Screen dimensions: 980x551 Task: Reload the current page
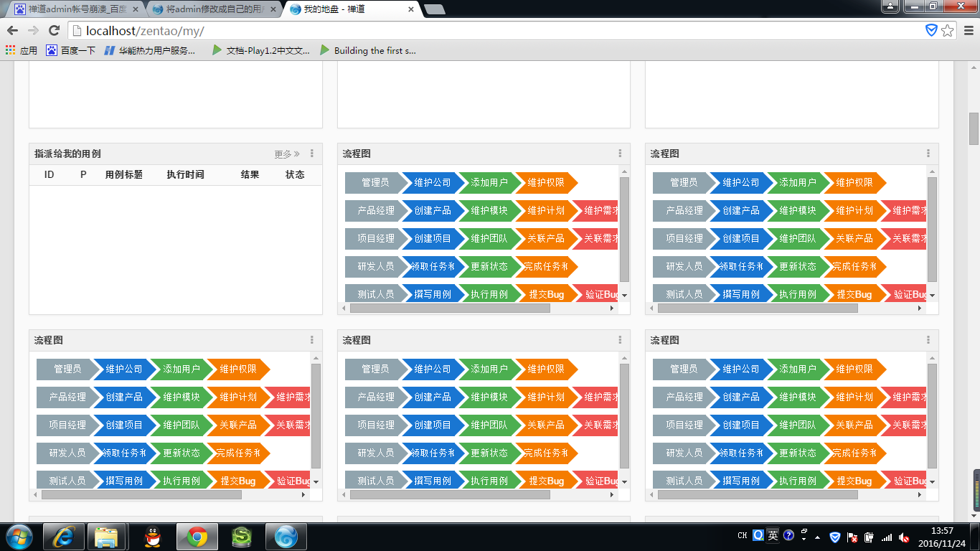coord(54,30)
